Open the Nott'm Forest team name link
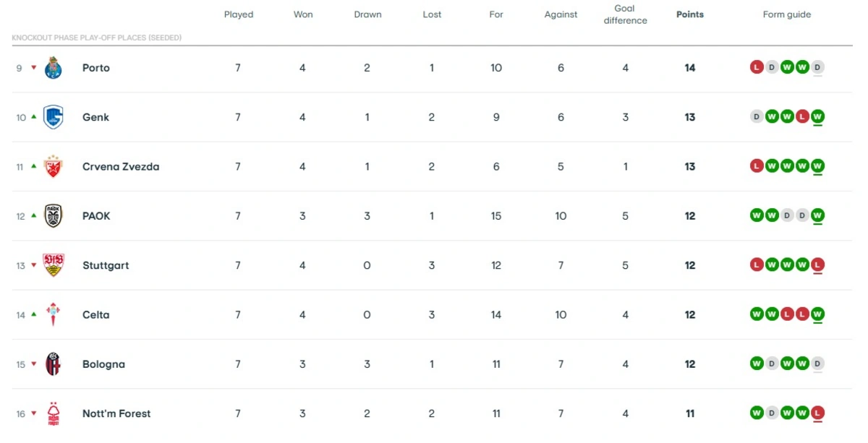868x443 pixels. coord(116,413)
